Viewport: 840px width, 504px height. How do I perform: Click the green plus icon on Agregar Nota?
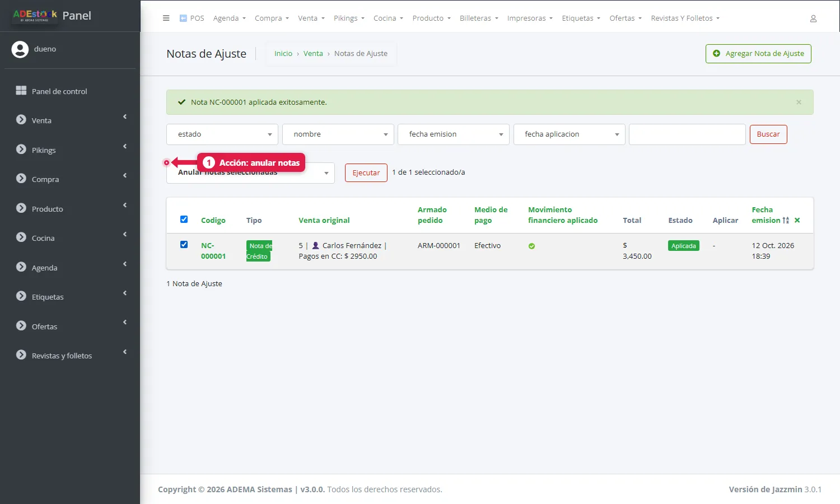click(x=716, y=54)
